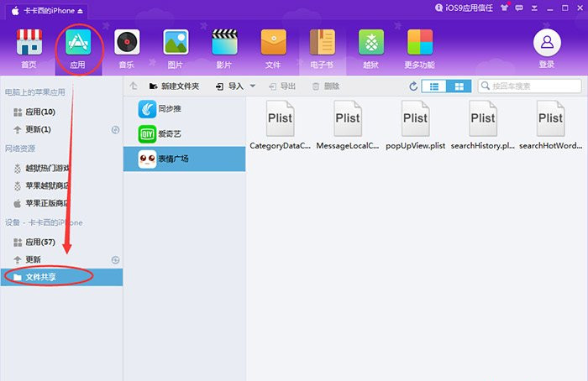Screen dimensions: 588x381
Task: Select 应用(57) under device
Action: click(62, 242)
